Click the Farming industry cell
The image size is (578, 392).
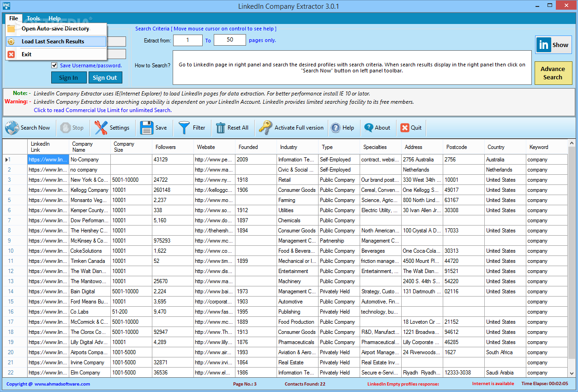298,200
